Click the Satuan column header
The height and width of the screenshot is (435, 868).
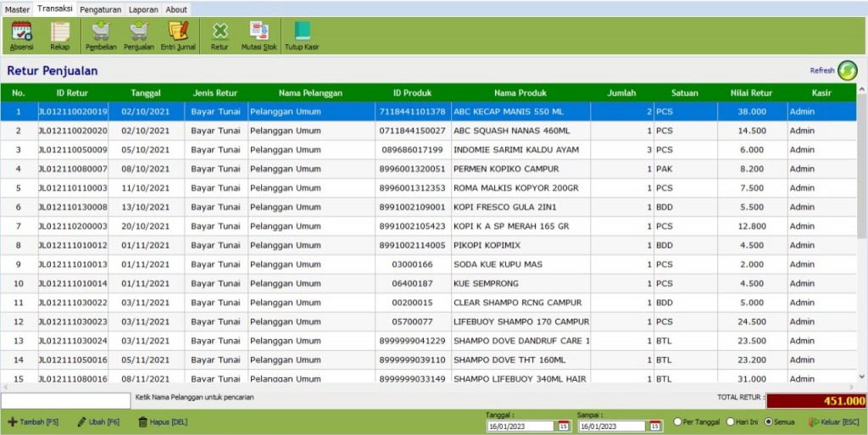[685, 93]
